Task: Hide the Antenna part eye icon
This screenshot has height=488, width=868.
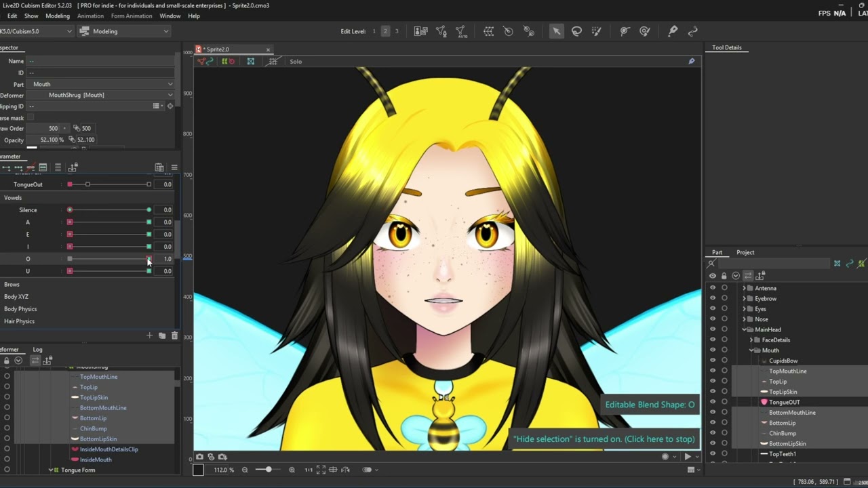Action: click(712, 288)
